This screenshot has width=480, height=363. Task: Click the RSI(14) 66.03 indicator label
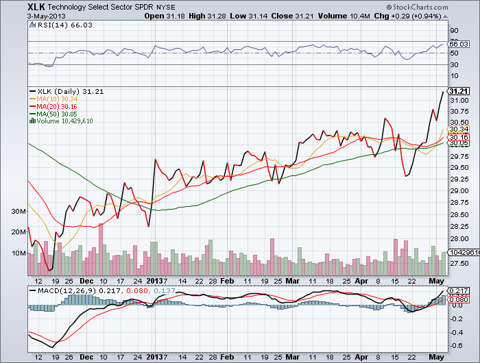tap(65, 25)
